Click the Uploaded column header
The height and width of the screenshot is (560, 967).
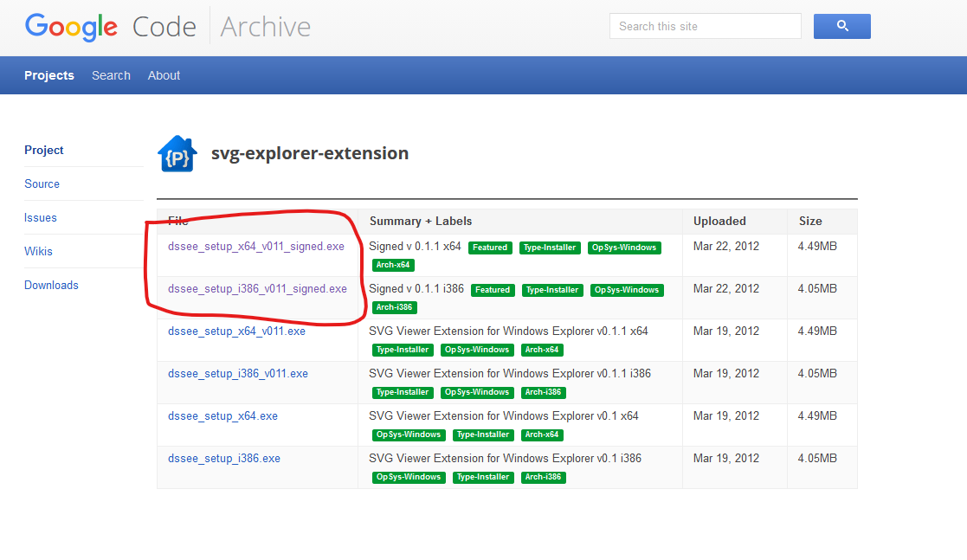[x=719, y=221]
